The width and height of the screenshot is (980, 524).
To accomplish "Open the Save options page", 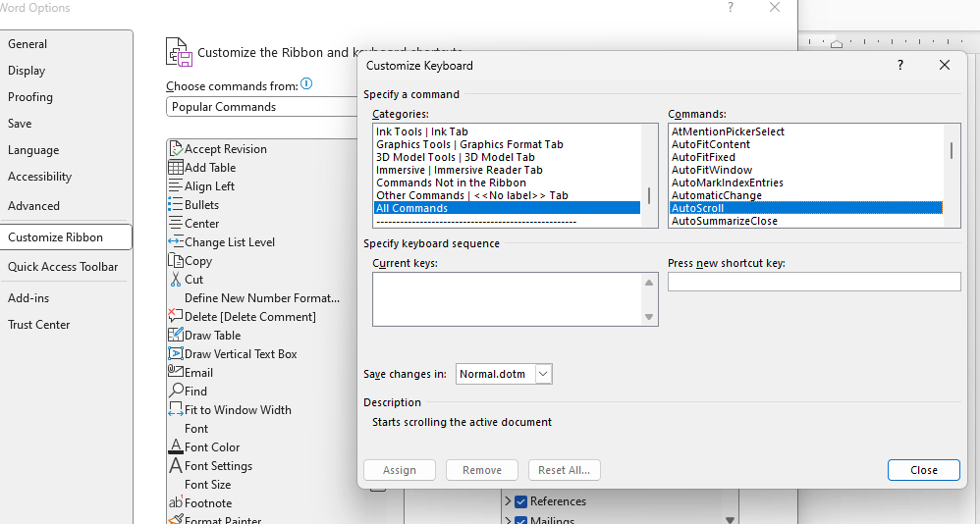I will click(66, 124).
